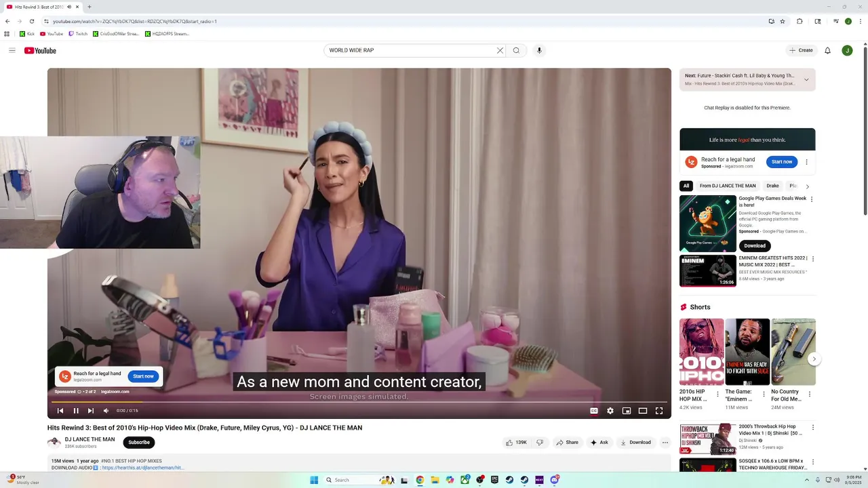Go back in browser
868x488 pixels.
pyautogui.click(x=7, y=21)
